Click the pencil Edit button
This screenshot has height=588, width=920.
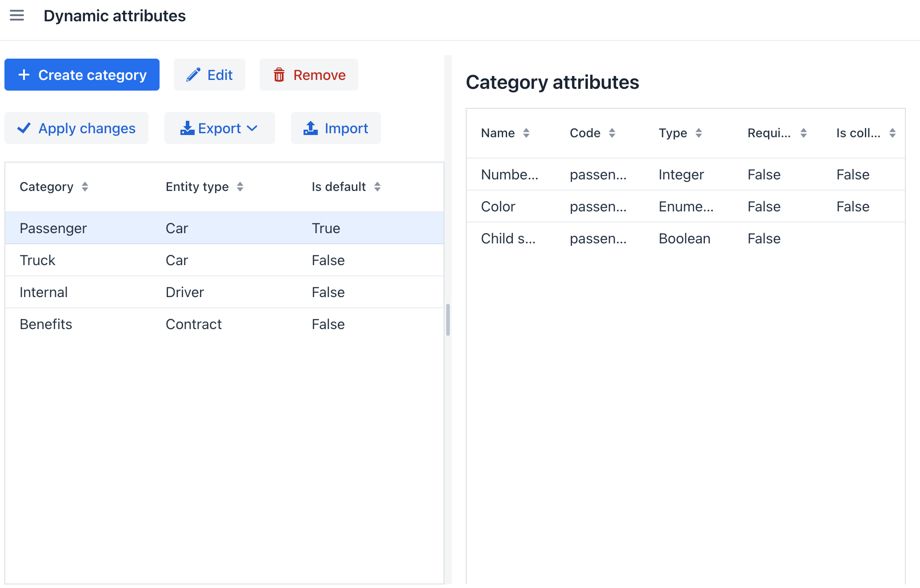pos(209,75)
